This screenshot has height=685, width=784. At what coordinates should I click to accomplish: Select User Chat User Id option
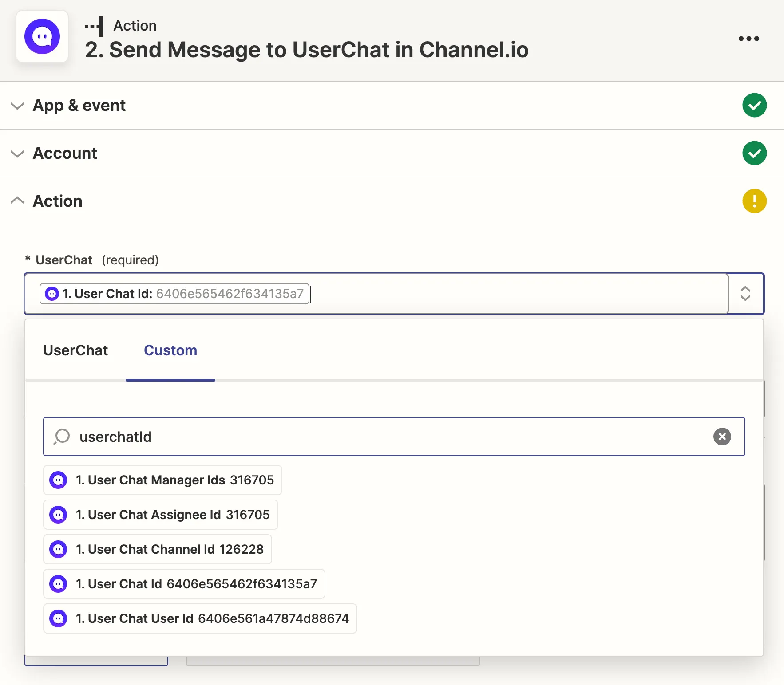click(200, 618)
